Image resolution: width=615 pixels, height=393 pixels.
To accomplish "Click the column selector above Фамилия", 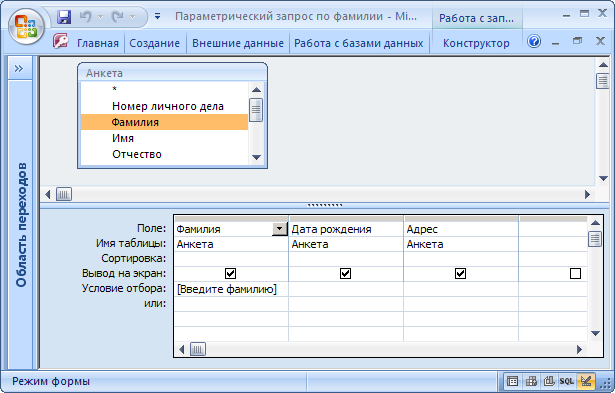I will coord(231,218).
